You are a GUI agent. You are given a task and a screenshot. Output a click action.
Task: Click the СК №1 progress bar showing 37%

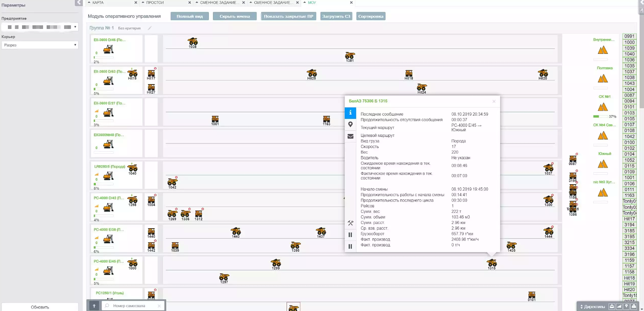pos(601,117)
